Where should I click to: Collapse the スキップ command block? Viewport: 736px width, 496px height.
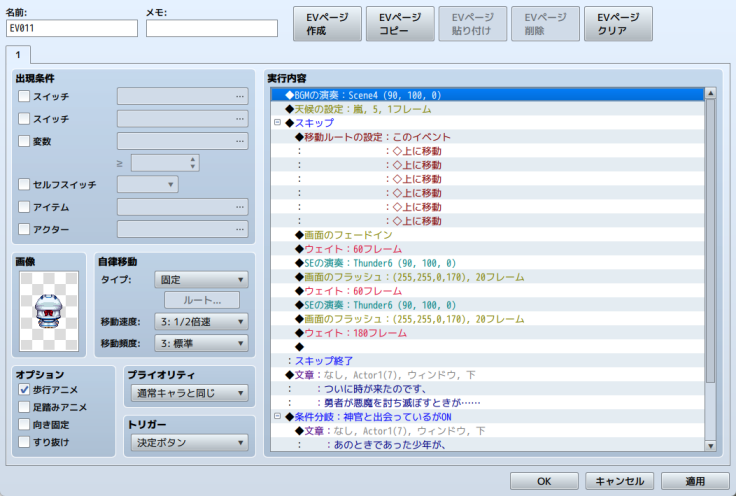coord(278,123)
